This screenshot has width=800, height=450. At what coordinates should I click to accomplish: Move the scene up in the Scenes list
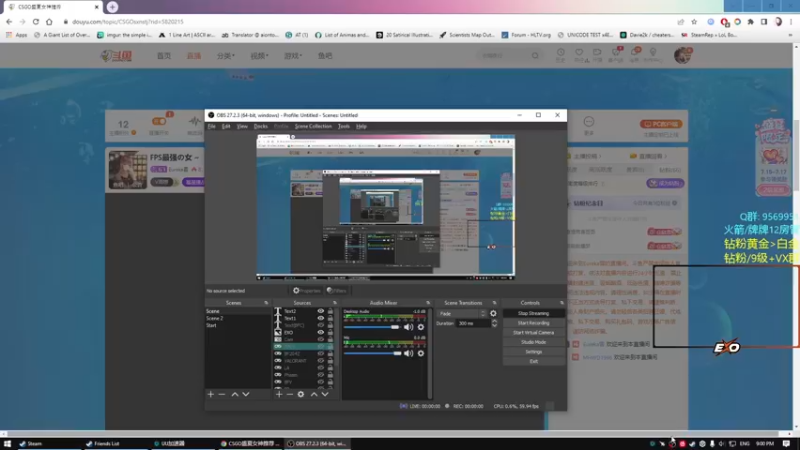[235, 394]
